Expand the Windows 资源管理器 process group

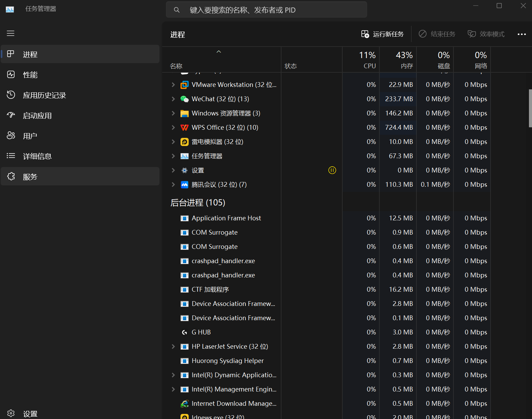click(x=173, y=113)
